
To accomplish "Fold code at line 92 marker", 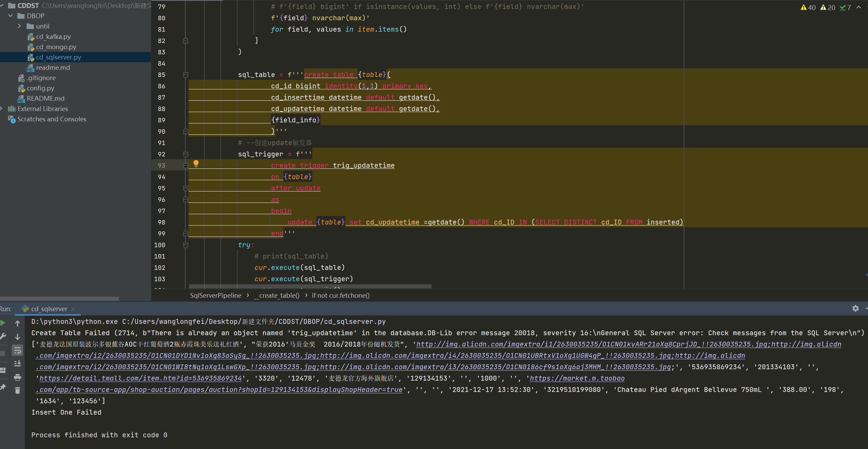I will click(x=185, y=154).
